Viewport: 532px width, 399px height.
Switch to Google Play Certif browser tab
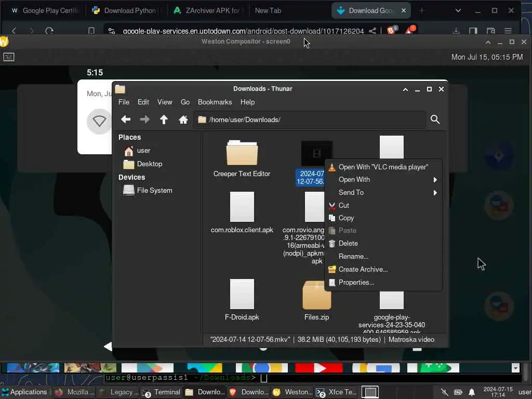(x=44, y=10)
